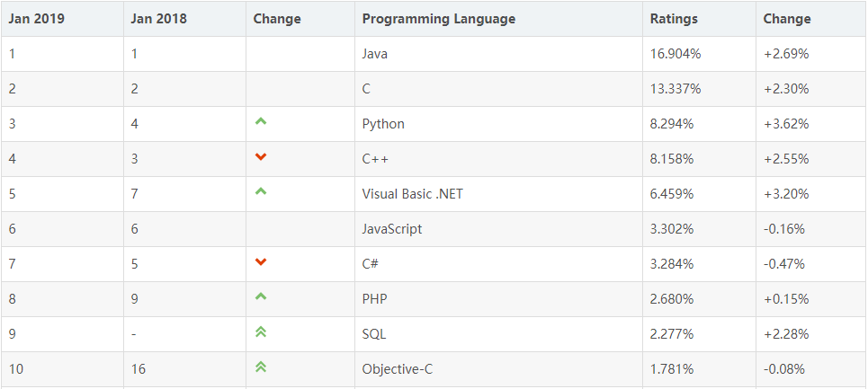868x389 pixels.
Task: Click the Jan 2019 column header
Action: (37, 19)
